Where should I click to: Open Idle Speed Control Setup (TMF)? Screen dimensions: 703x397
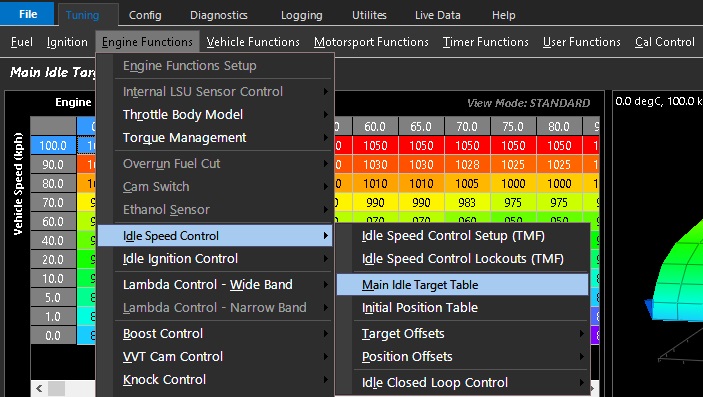coord(462,236)
